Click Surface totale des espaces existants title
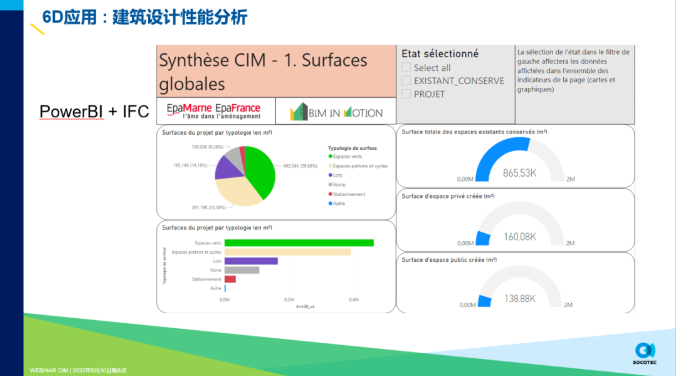Viewport: 678px width, 376px height. point(474,132)
